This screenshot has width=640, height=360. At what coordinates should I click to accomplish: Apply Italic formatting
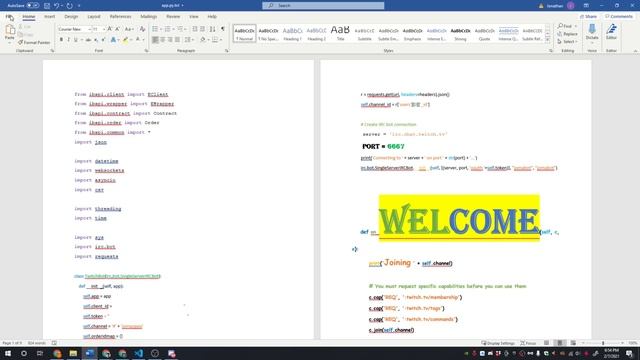point(68,40)
